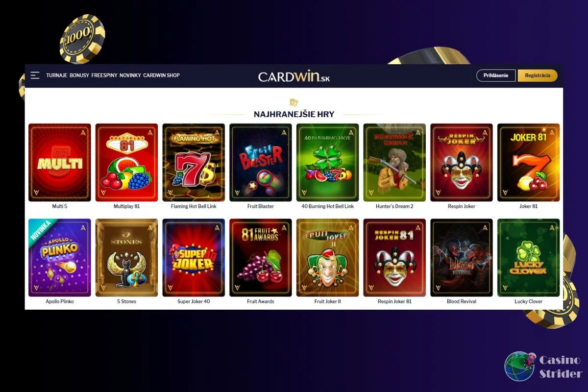This screenshot has width=588, height=392.
Task: Click the CARDWIN.SK logo
Action: coord(294,76)
